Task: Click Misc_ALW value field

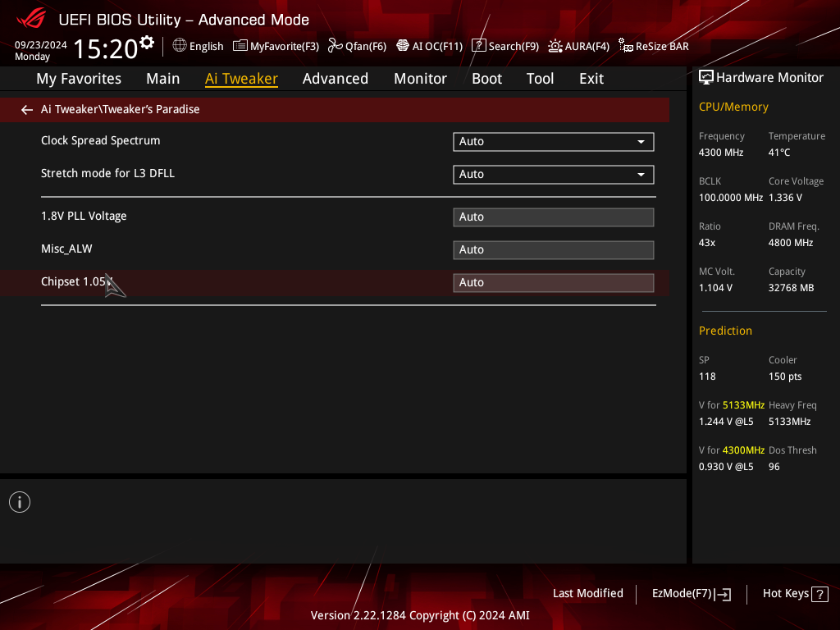Action: pyautogui.click(x=554, y=249)
